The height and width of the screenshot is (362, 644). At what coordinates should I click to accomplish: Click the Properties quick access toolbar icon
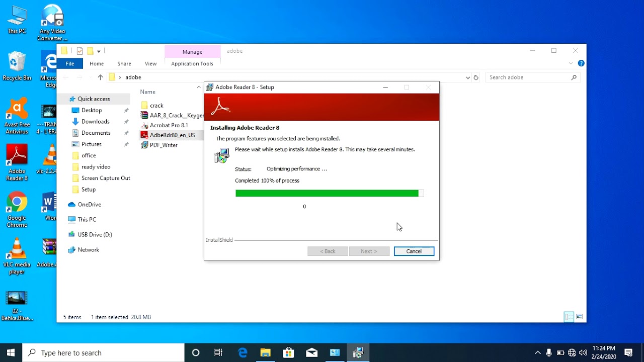79,51
